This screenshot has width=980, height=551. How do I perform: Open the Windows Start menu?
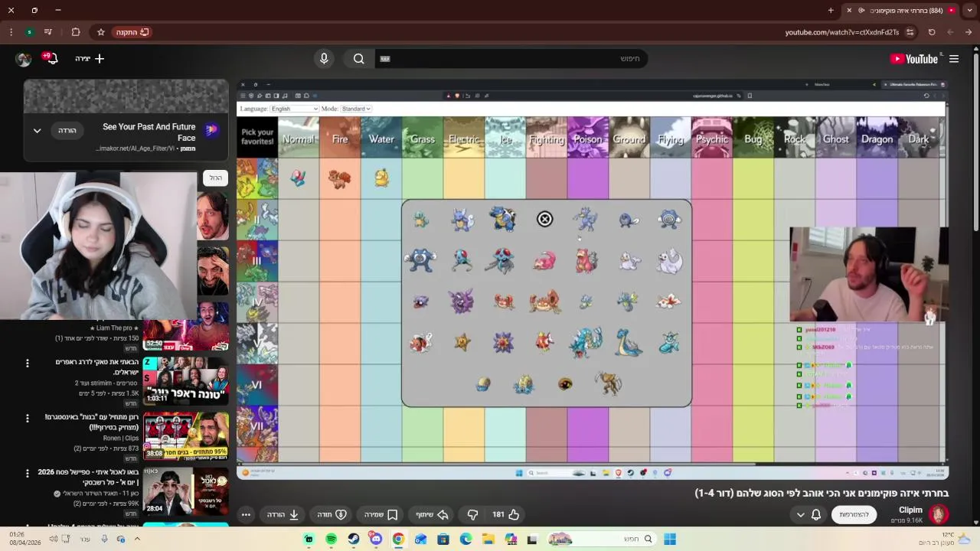coord(670,539)
